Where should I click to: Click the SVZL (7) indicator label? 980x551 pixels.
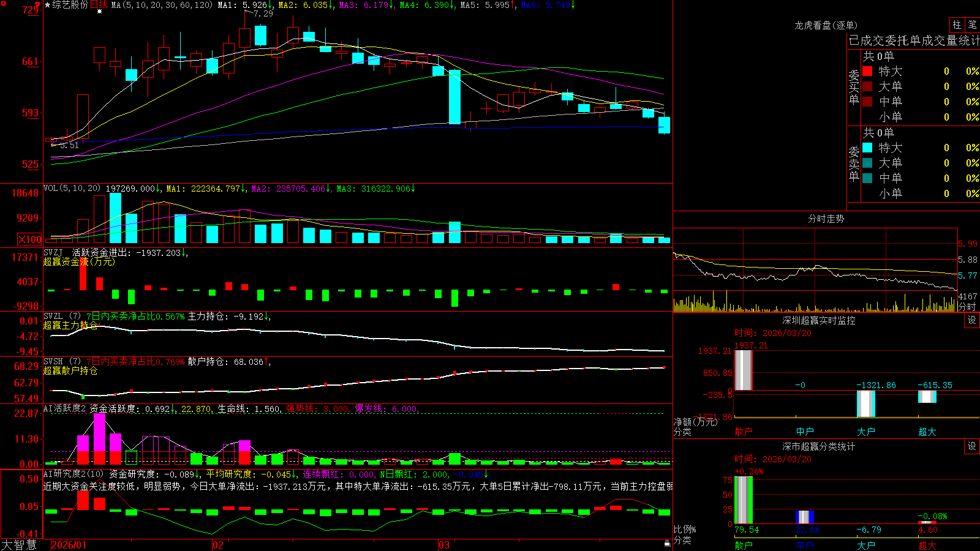[x=62, y=317]
